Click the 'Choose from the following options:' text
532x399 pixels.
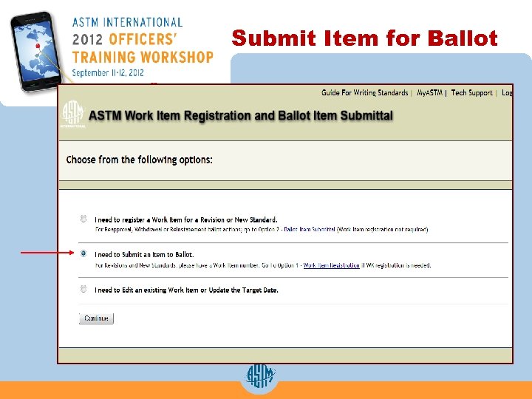tap(140, 160)
